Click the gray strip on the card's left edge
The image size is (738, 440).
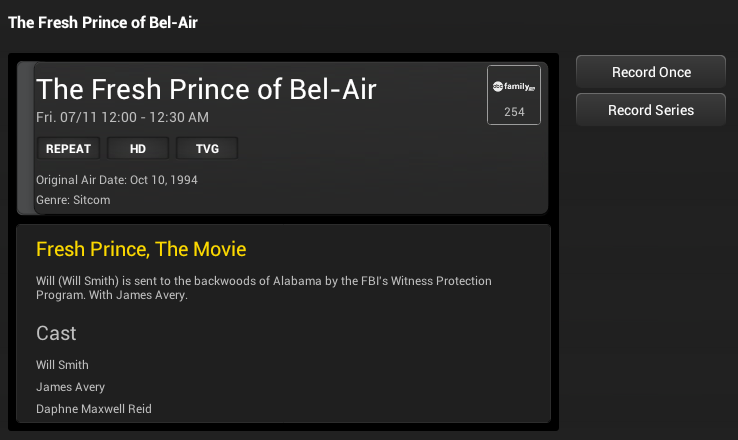coord(26,138)
